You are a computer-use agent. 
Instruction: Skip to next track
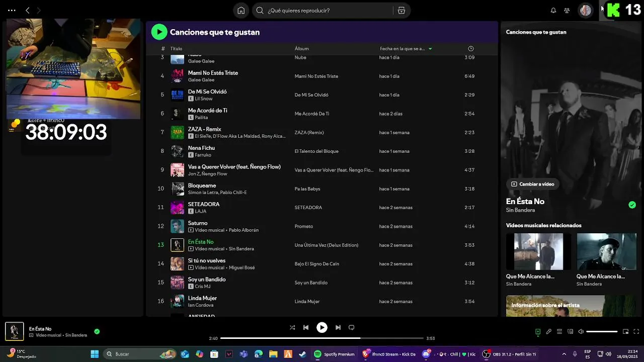pos(338,327)
